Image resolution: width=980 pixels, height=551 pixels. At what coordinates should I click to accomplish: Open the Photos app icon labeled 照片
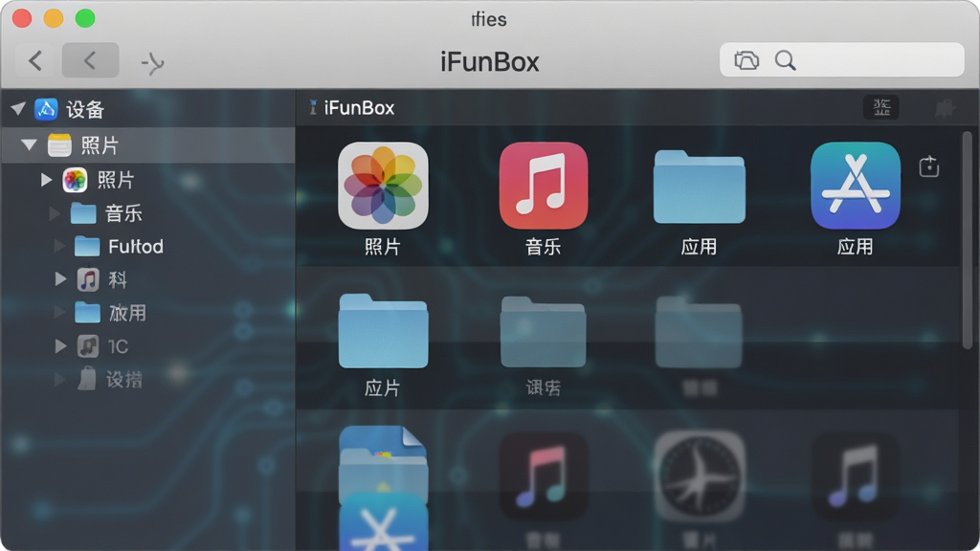tap(383, 186)
